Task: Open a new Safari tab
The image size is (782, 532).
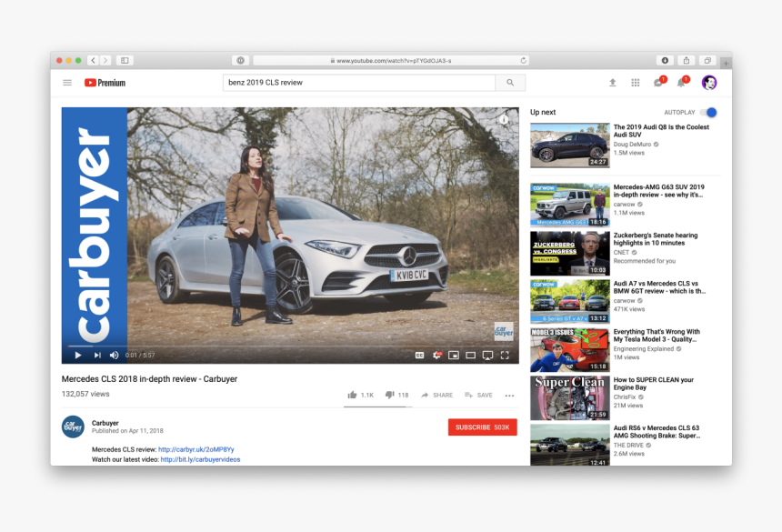Action: pyautogui.click(x=727, y=64)
